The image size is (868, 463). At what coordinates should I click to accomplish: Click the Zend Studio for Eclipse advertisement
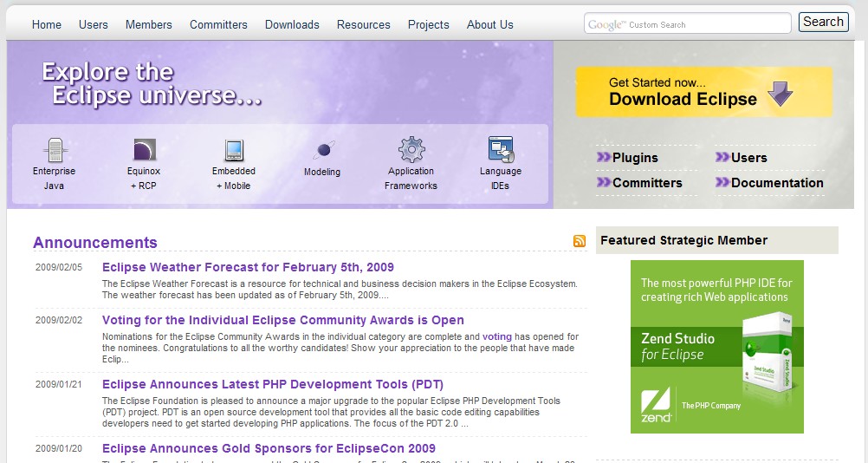[x=717, y=347]
